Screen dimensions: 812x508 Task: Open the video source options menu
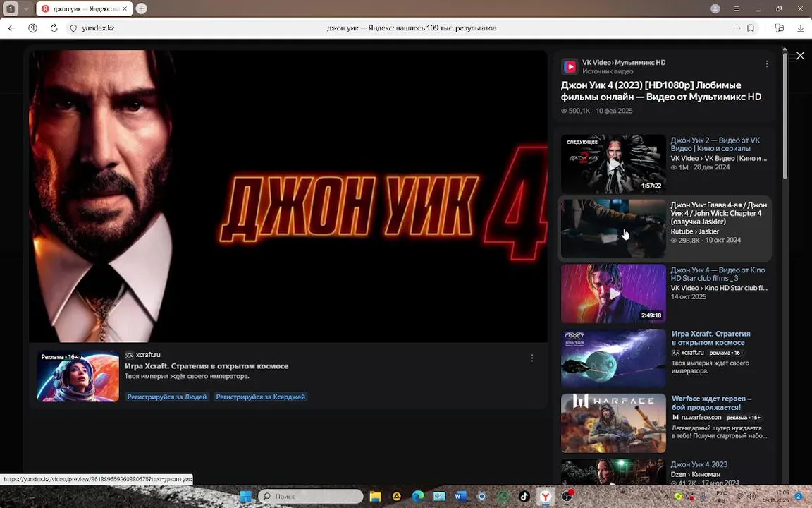[767, 64]
